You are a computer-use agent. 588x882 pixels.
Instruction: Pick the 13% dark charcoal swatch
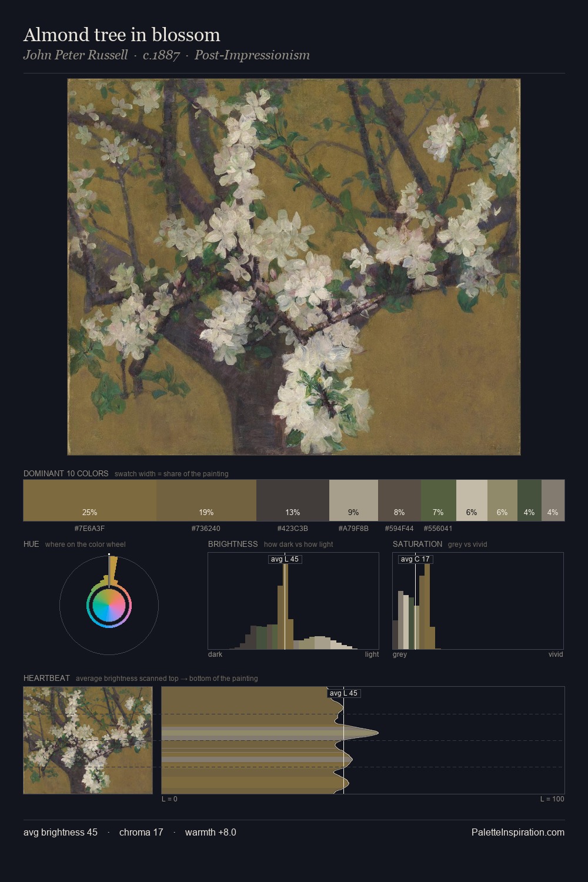(293, 500)
